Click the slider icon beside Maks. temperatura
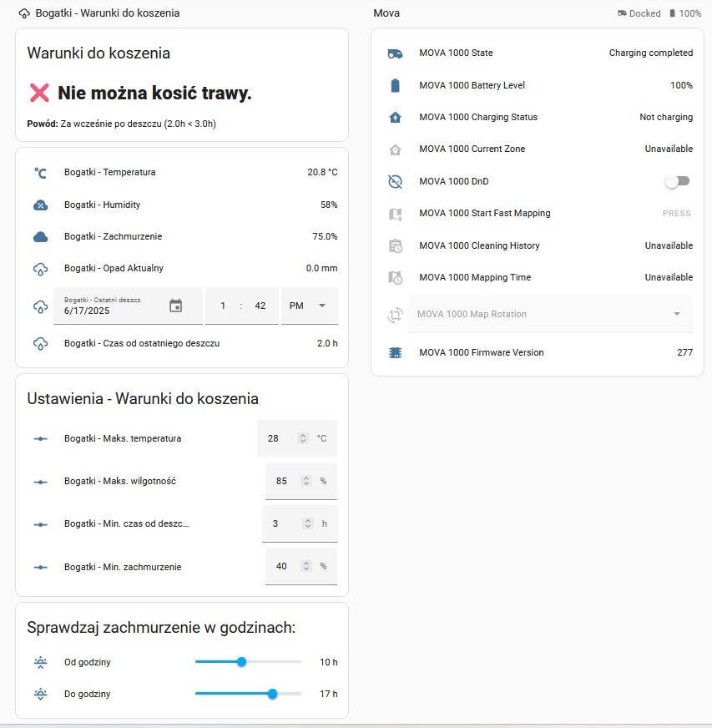The height and width of the screenshot is (728, 712). coord(40,439)
